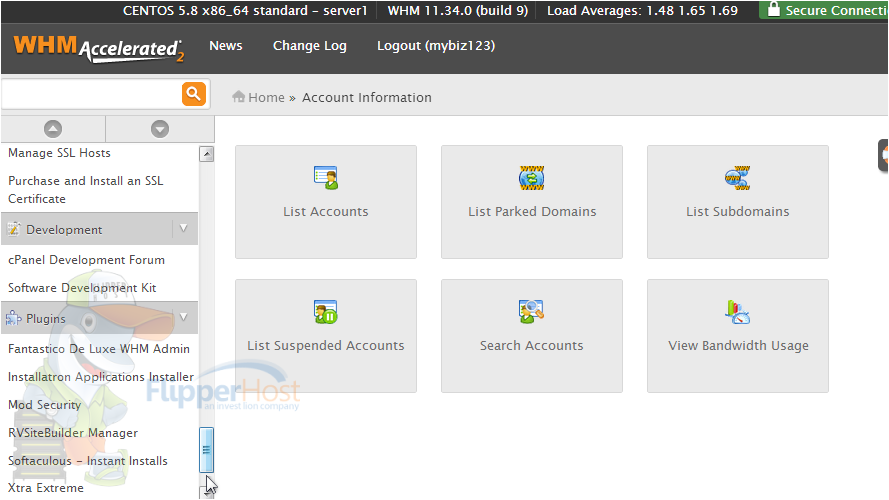
Task: Click the Development section notepad icon
Action: point(13,229)
